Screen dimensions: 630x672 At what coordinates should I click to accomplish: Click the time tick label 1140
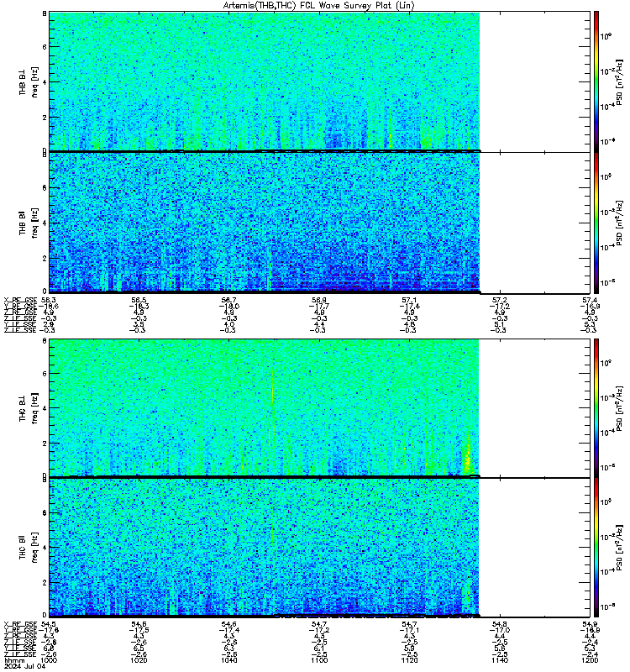pos(500,660)
